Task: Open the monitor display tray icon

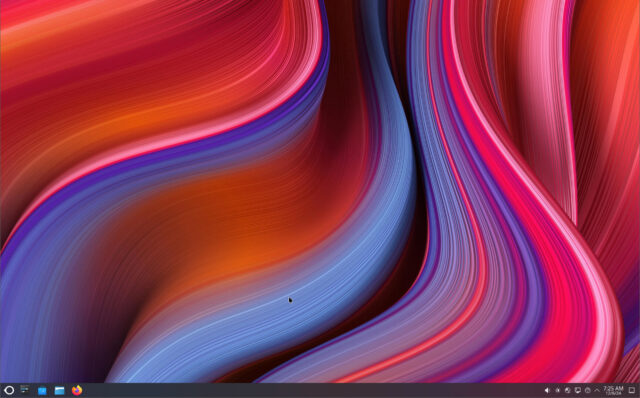Action: click(578, 391)
